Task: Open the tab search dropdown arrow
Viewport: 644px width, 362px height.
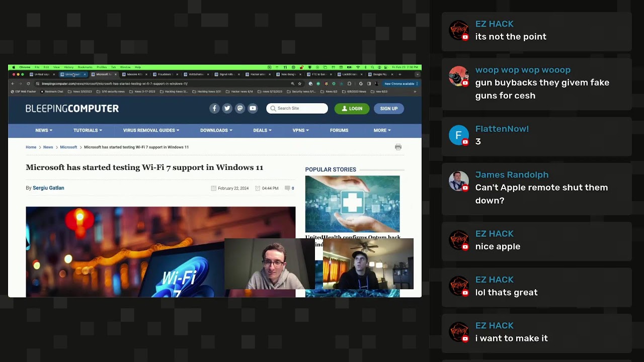Action: point(417,74)
